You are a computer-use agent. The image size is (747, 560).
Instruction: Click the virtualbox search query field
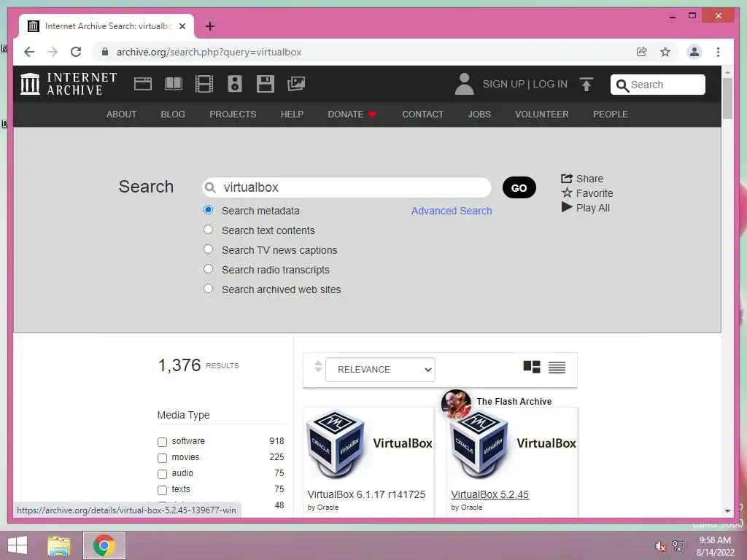347,187
